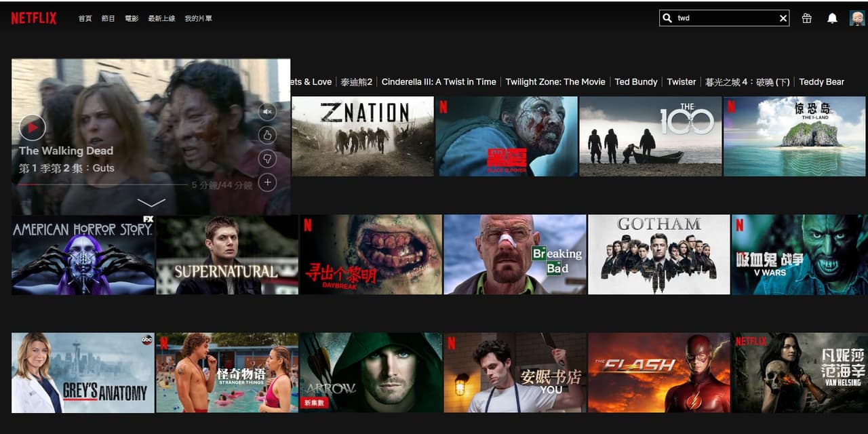Open the Van Helsing 凡妮莎范海辛 thumbnail

[x=800, y=372]
